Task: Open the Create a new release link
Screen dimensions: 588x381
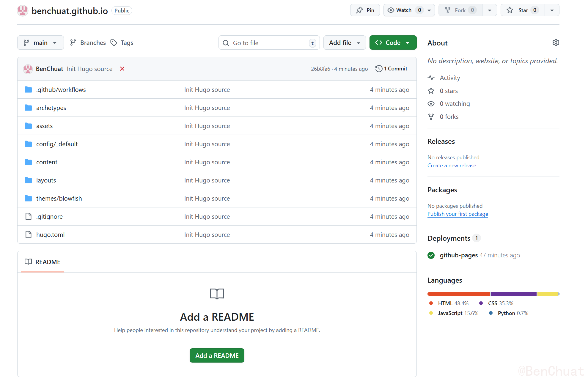Action: pyautogui.click(x=452, y=166)
